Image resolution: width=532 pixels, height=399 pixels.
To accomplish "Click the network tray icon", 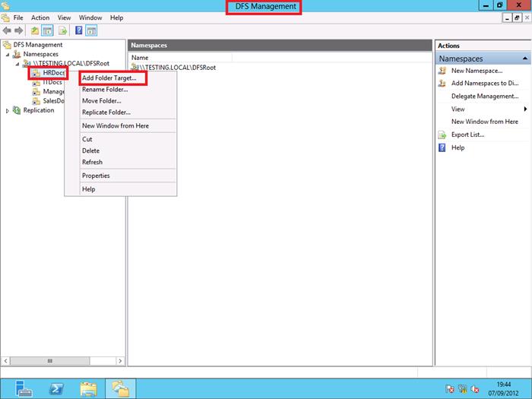I will (x=462, y=389).
